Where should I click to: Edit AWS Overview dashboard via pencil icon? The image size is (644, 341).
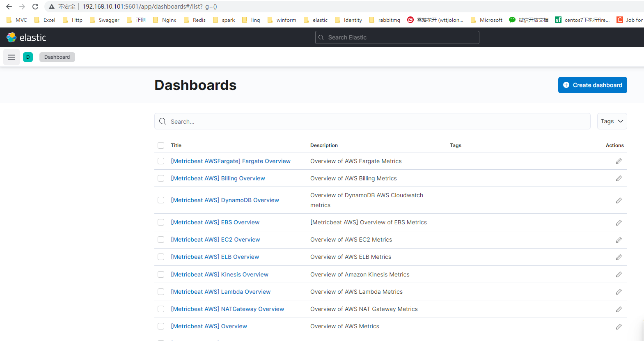[619, 327]
